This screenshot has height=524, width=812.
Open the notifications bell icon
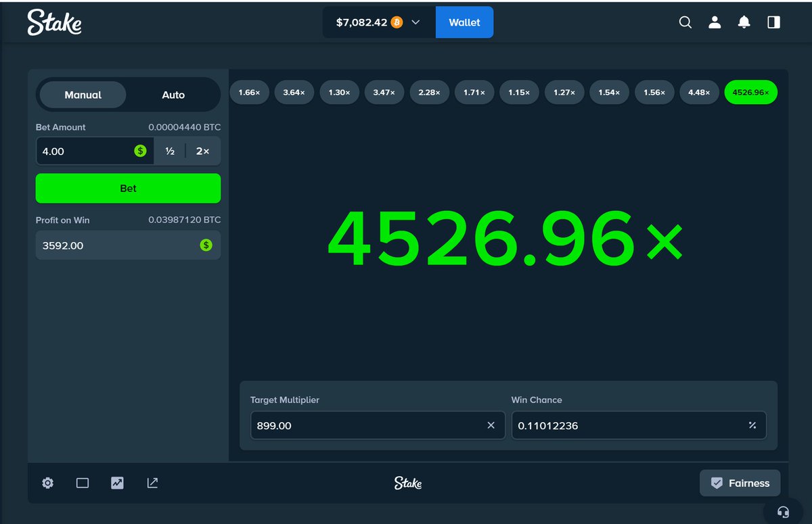[744, 22]
